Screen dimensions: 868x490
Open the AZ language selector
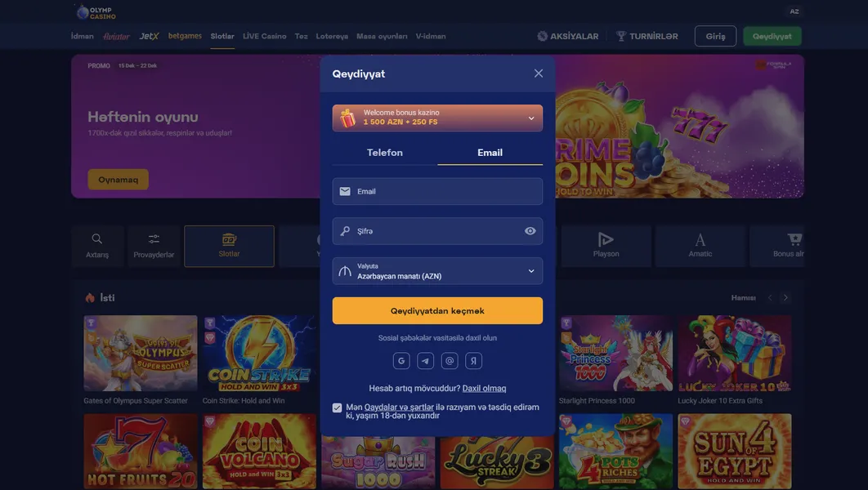pos(794,11)
